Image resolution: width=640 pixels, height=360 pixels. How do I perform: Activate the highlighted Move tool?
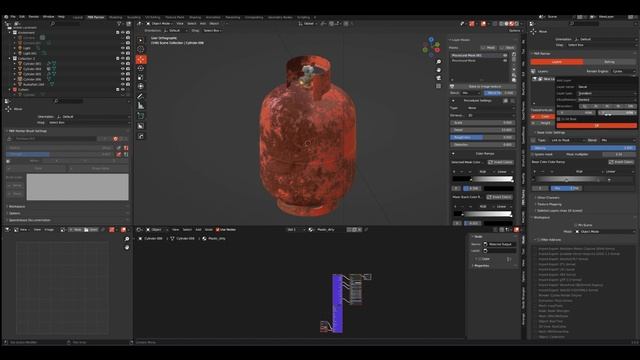click(x=141, y=60)
